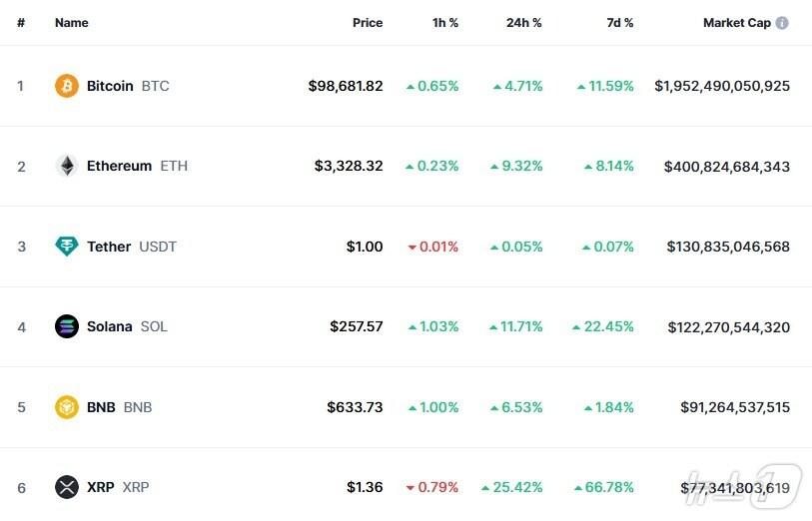Open the Ethereum ETH name link

137,166
